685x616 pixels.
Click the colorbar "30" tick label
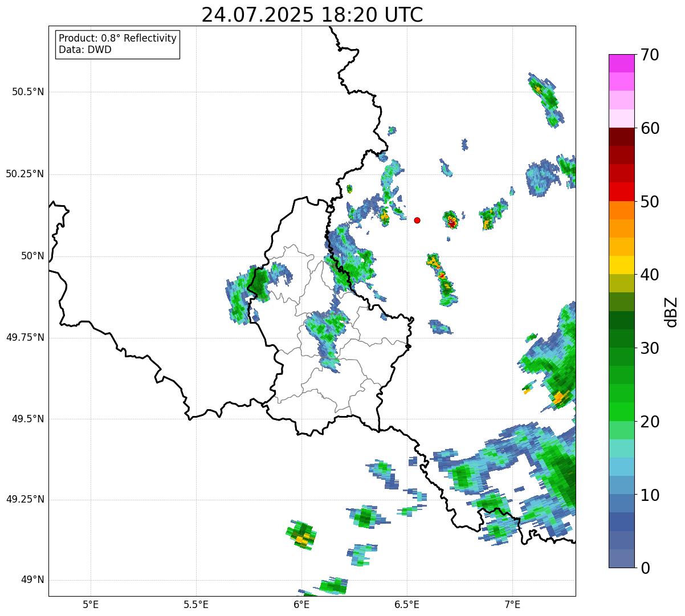click(x=650, y=348)
